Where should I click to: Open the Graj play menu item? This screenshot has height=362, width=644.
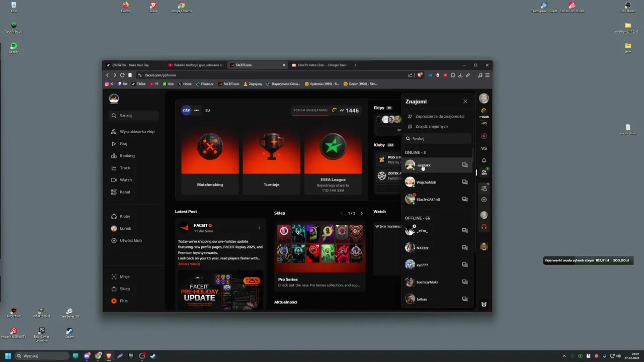(120, 144)
